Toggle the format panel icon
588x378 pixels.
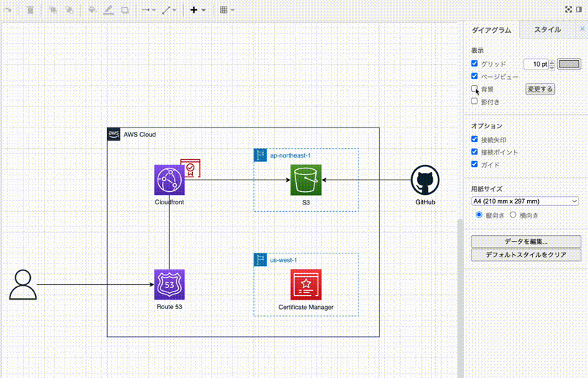click(580, 10)
